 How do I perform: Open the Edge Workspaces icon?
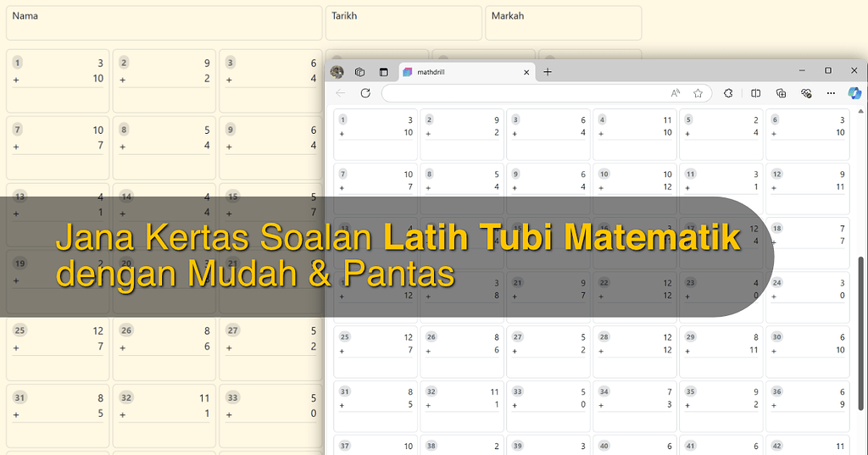[360, 72]
